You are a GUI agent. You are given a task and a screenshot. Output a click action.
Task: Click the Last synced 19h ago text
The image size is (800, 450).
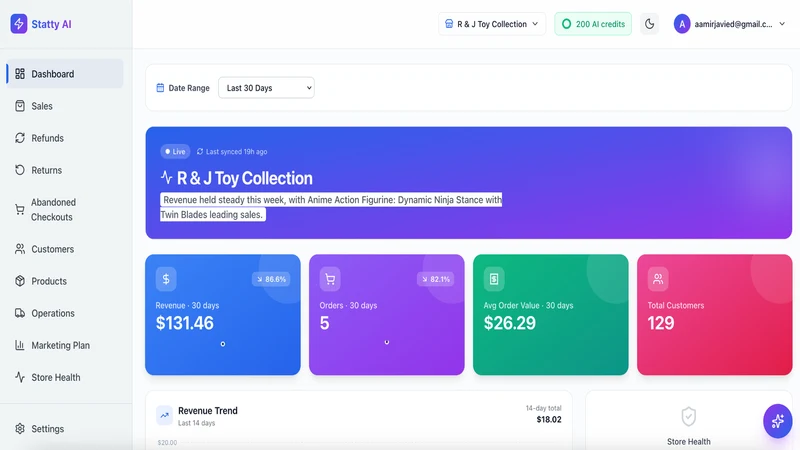(x=236, y=152)
